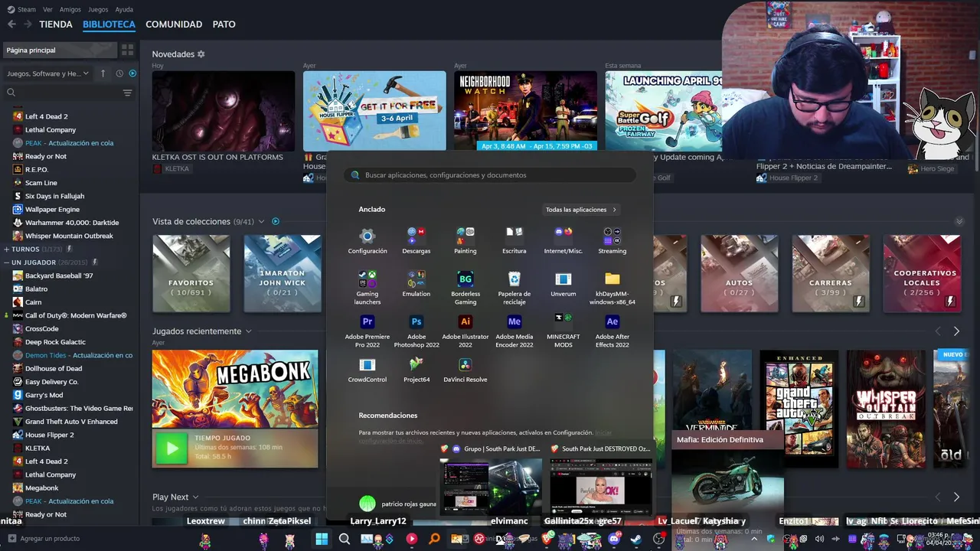The height and width of the screenshot is (551, 980).
Task: Collapse the UN JUGADOR collection
Action: pyautogui.click(x=7, y=262)
